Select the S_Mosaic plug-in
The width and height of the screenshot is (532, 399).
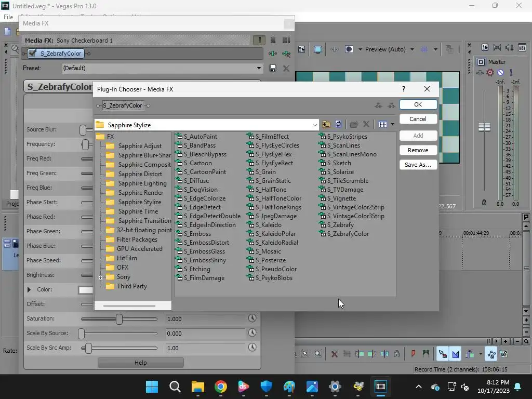point(268,251)
